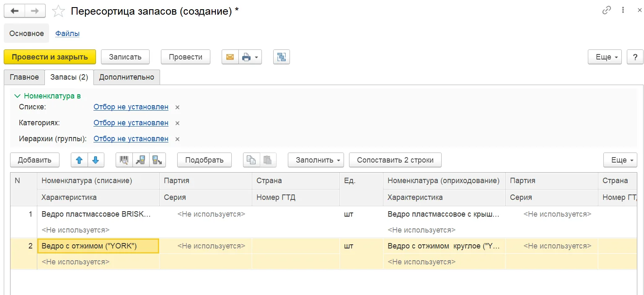Open the Файлы link
644x295 pixels.
(x=67, y=34)
